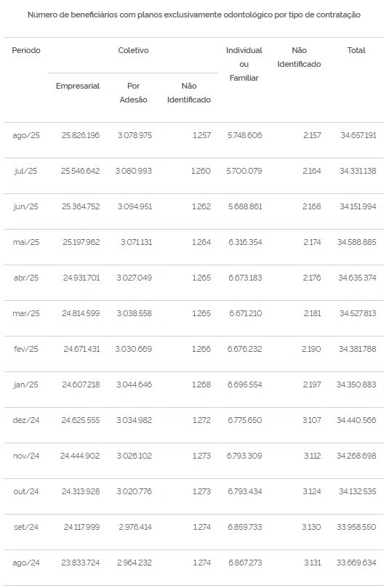This screenshot has height=588, width=389.
Task: Click the Total column header
Action: [356, 50]
